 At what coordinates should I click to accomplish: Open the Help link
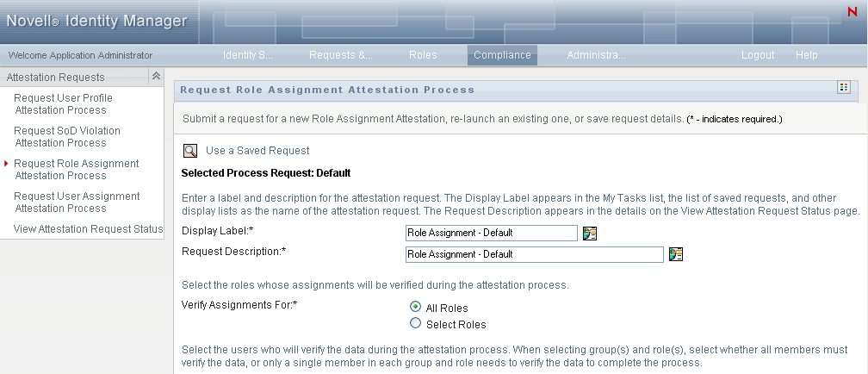[x=807, y=55]
